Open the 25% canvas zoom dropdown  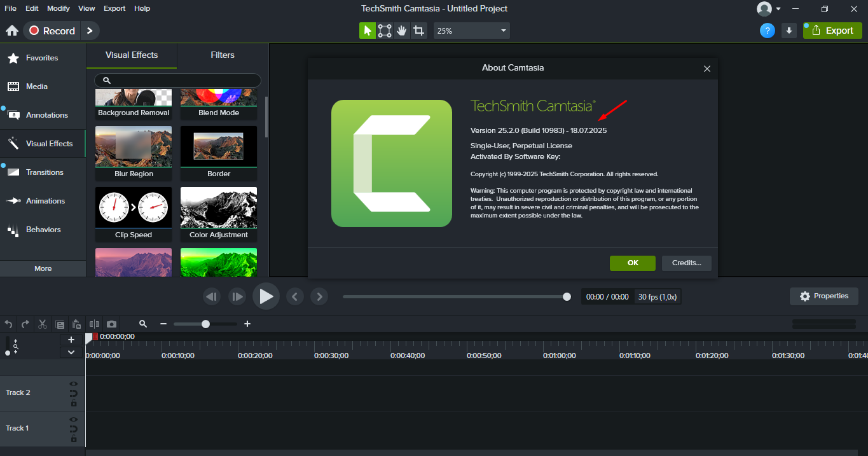point(471,31)
